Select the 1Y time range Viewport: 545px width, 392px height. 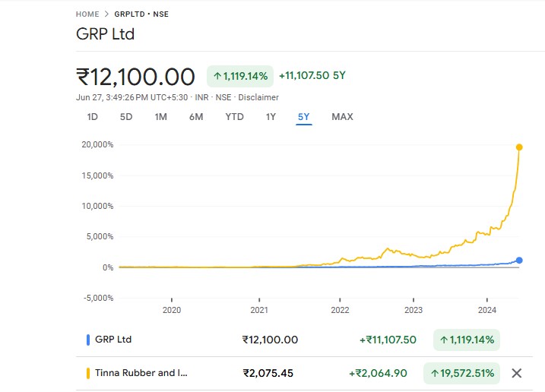coord(271,117)
